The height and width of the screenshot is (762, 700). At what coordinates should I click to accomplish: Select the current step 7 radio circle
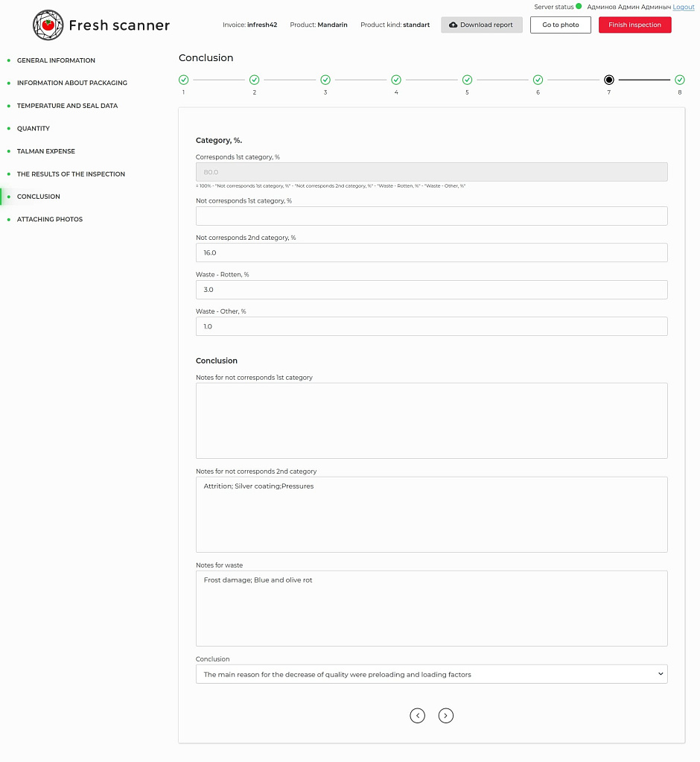[609, 80]
